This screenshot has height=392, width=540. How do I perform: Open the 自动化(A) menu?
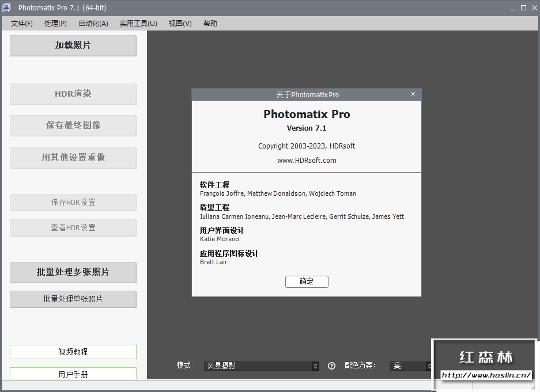93,24
